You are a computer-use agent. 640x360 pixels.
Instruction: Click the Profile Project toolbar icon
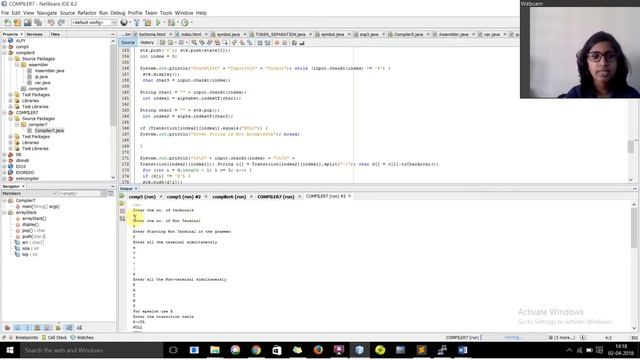tap(184, 23)
